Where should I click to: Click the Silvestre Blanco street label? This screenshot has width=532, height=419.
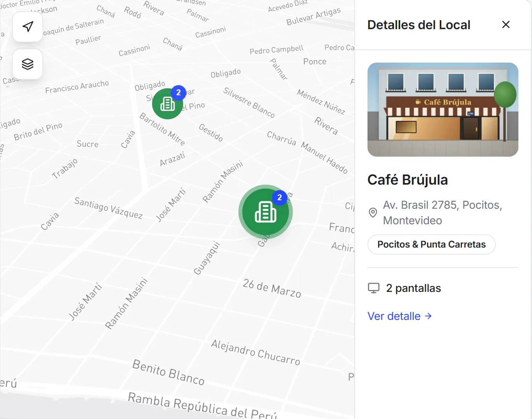[x=249, y=102]
